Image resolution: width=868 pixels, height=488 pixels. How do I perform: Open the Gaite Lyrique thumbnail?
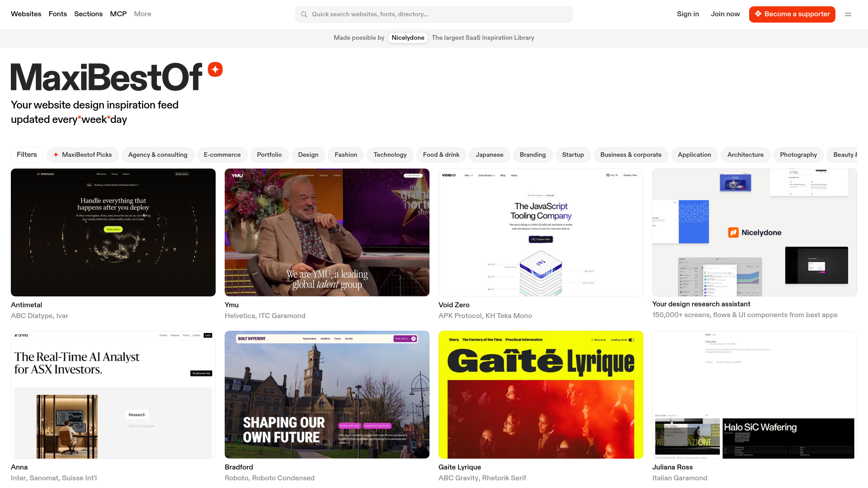coord(541,394)
